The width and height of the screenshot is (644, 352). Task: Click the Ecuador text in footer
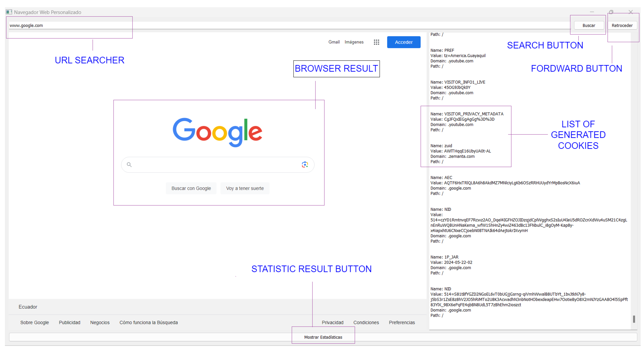pos(28,307)
